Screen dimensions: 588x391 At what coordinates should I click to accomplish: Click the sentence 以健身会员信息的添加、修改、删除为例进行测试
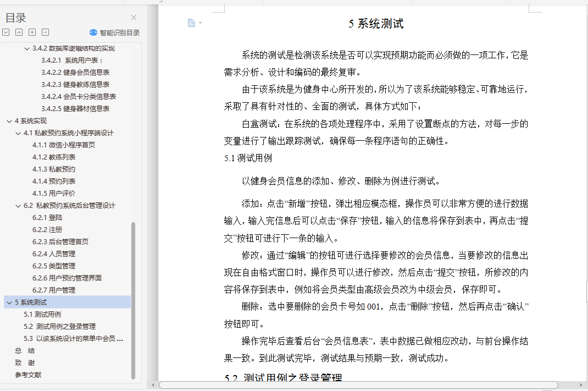coord(341,181)
